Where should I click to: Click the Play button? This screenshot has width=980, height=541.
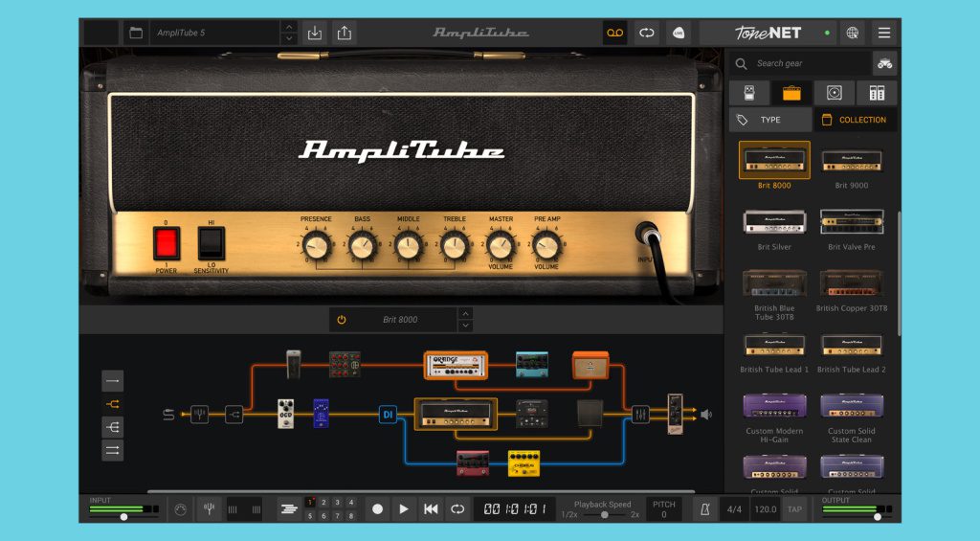(404, 509)
